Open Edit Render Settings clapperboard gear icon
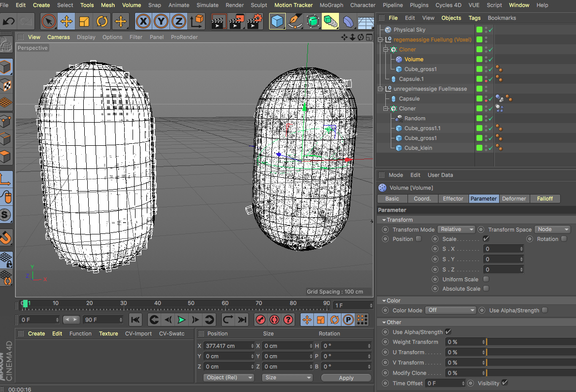 click(255, 21)
